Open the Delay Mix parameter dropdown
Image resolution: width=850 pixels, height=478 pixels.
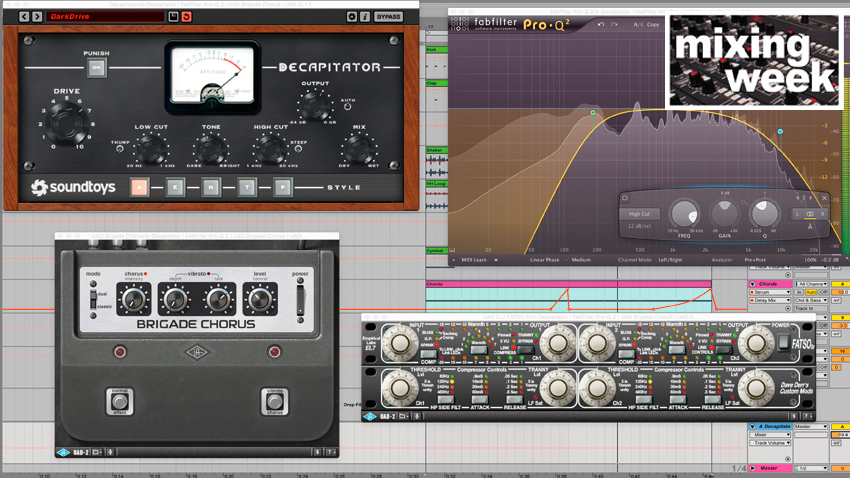pyautogui.click(x=770, y=300)
